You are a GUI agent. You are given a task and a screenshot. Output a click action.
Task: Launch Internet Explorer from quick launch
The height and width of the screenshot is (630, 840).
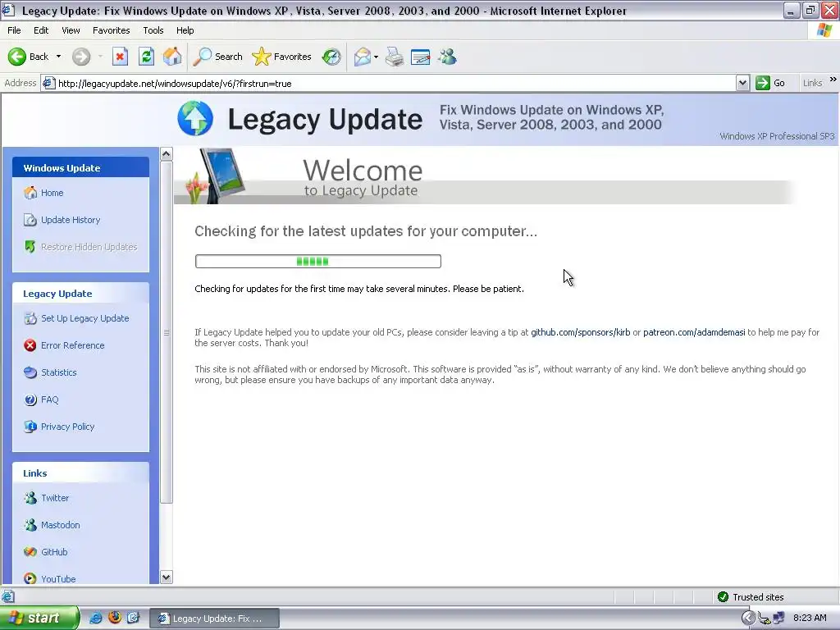click(96, 618)
